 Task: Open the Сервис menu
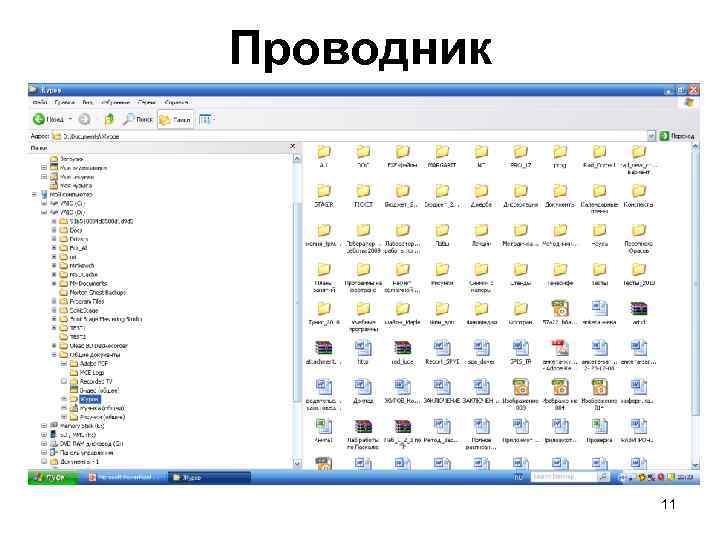[x=146, y=102]
